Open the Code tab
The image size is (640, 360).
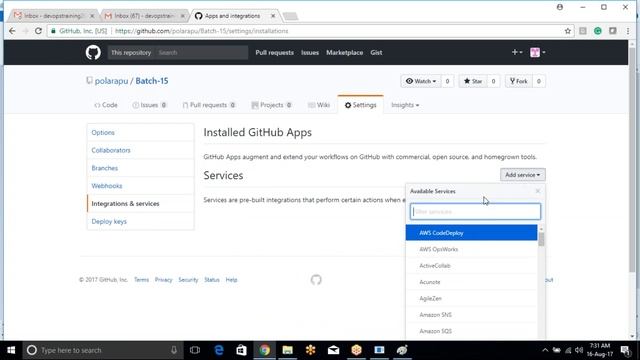pos(106,105)
